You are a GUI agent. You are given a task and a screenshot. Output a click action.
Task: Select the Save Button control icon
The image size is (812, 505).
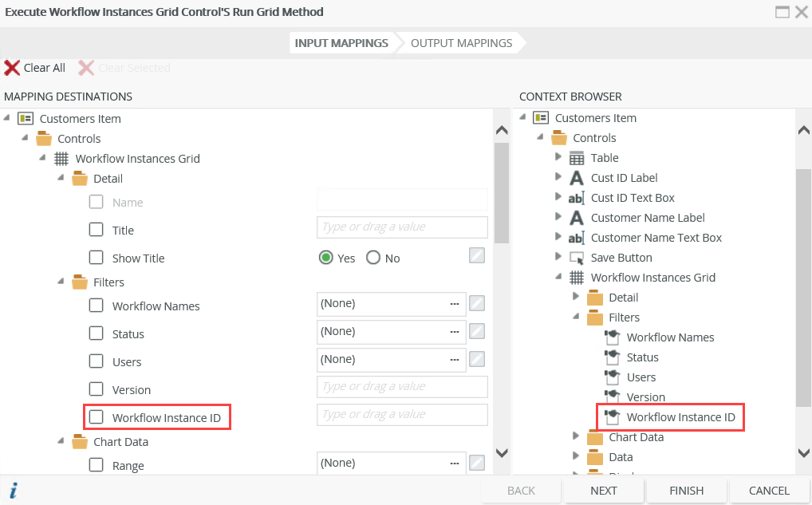pos(577,258)
